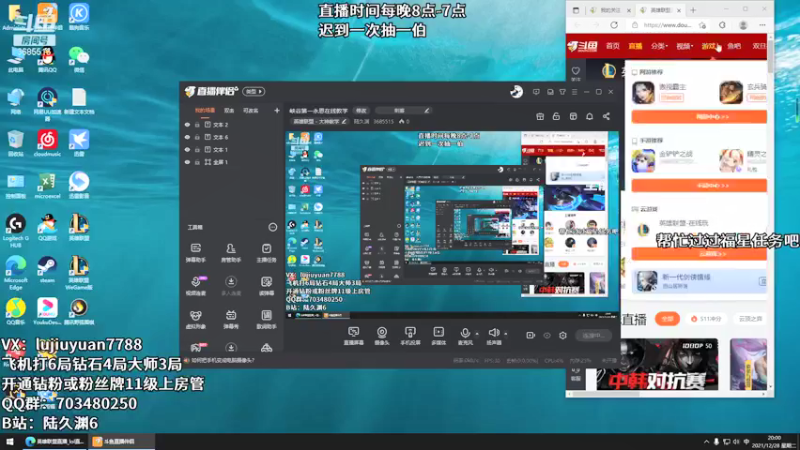Open the 中韩对抗赛 stream thumbnail

click(657, 364)
